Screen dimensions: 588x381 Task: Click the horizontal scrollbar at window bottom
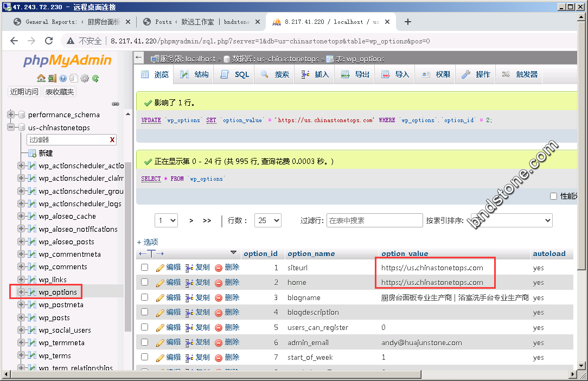point(216,374)
